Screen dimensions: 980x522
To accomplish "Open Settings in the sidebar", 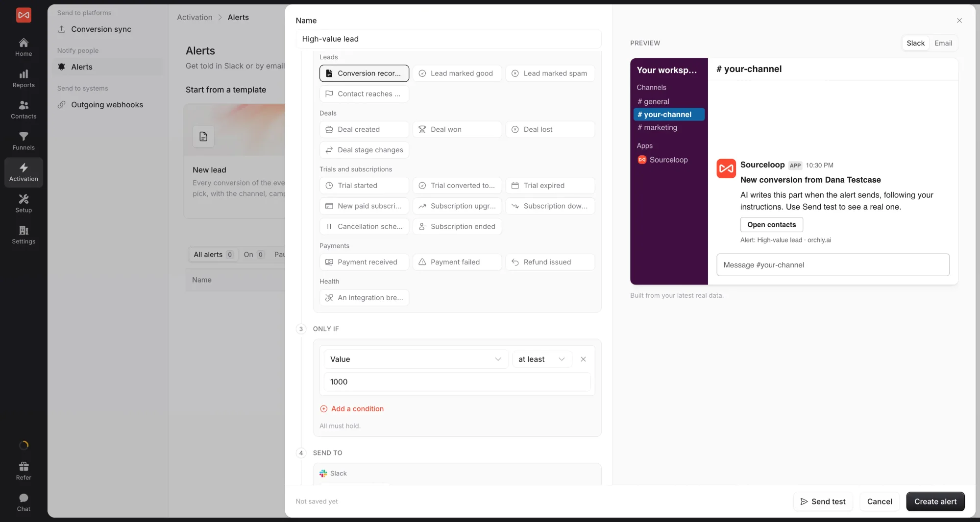I will pyautogui.click(x=24, y=235).
